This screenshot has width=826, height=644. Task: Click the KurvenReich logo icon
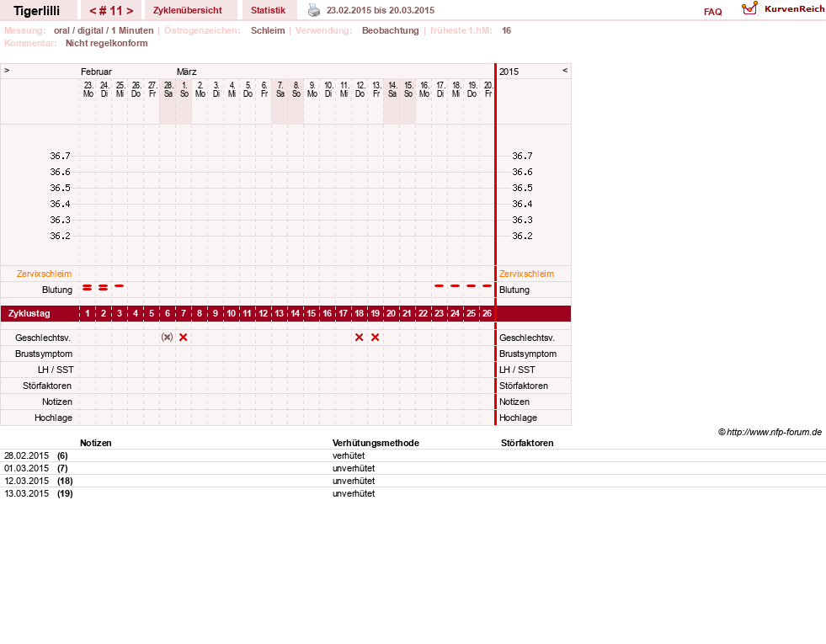(749, 8)
